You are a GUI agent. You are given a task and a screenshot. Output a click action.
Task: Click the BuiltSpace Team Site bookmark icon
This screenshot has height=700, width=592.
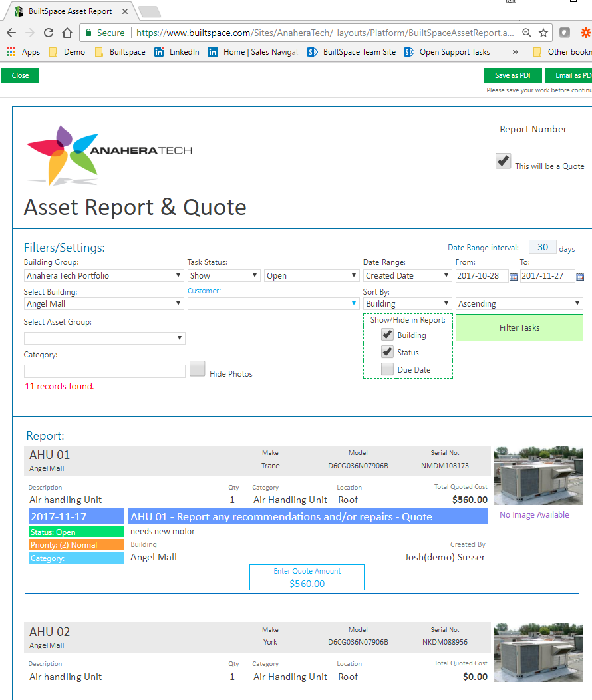pos(313,51)
